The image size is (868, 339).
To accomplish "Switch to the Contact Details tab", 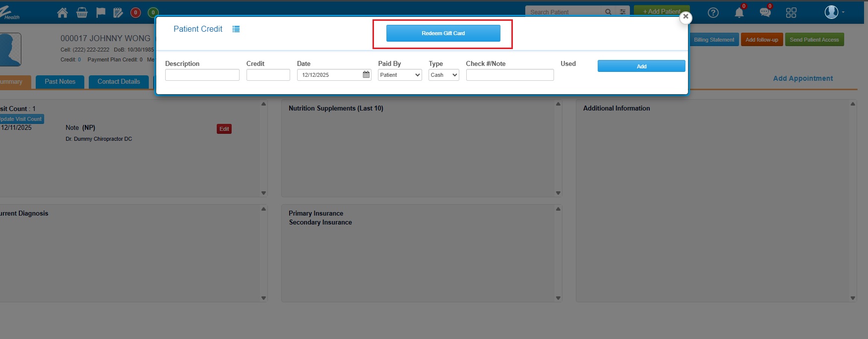I will click(119, 82).
